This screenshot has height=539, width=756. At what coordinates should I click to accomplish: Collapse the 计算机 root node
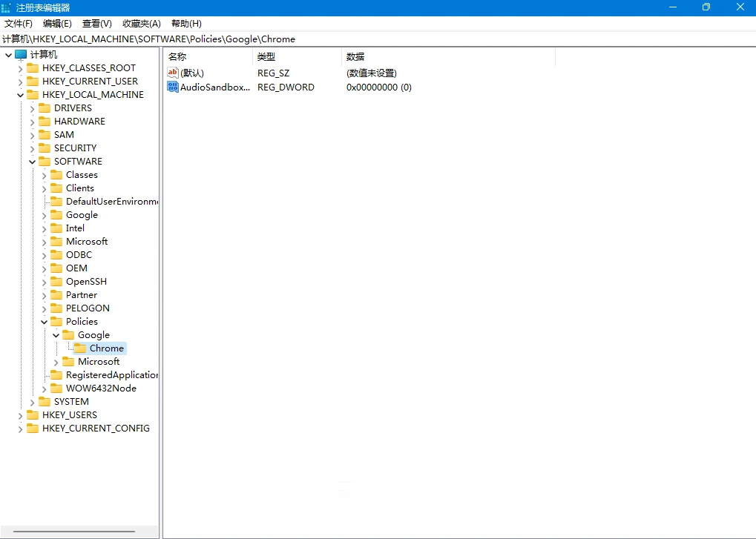tap(9, 55)
